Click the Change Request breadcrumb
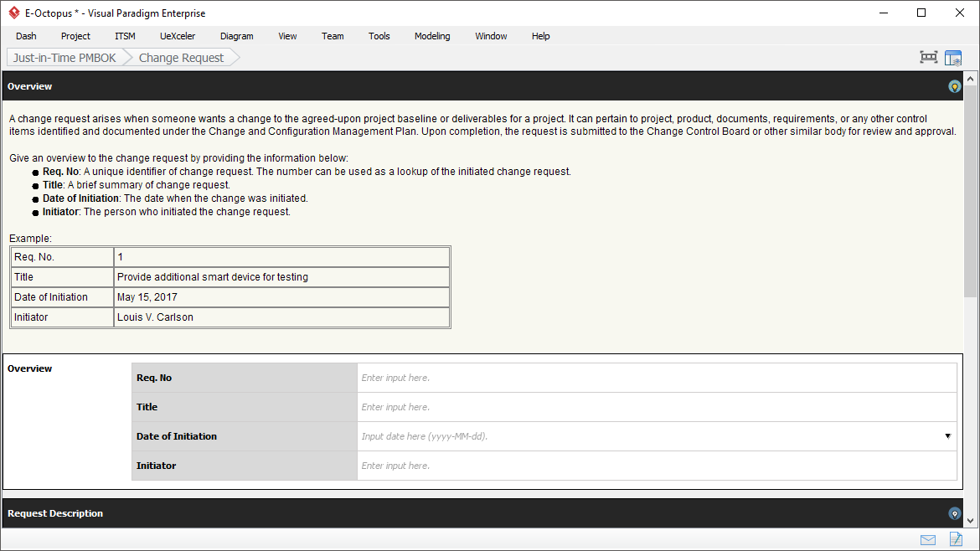Viewport: 980px width, 551px height. [181, 58]
